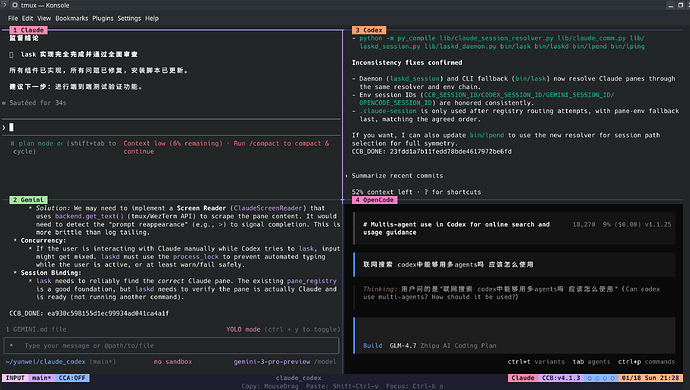Click the 'bin/lpend' reference in Codex text
The width and height of the screenshot is (690, 390).
point(487,135)
